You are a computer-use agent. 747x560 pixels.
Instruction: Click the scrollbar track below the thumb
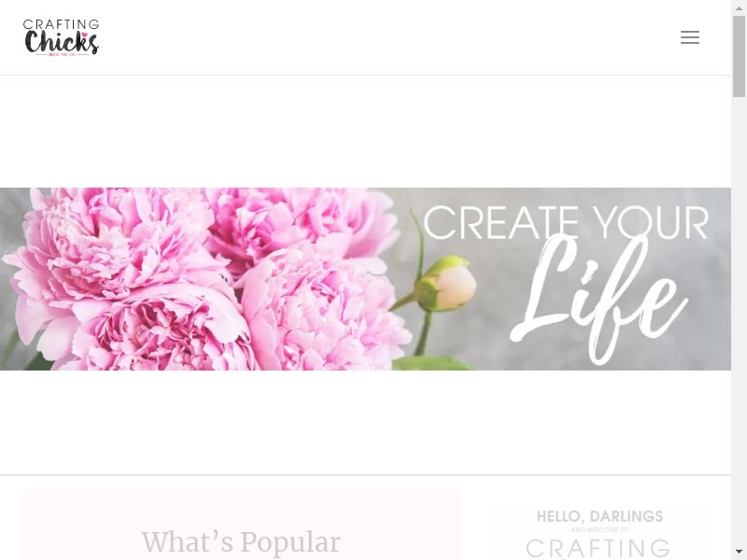739,319
